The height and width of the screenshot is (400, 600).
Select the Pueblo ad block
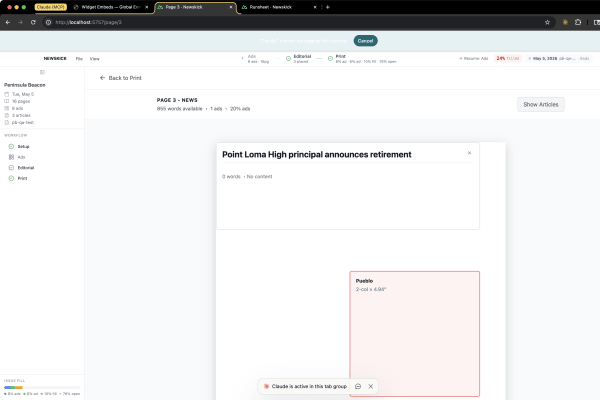pyautogui.click(x=414, y=334)
